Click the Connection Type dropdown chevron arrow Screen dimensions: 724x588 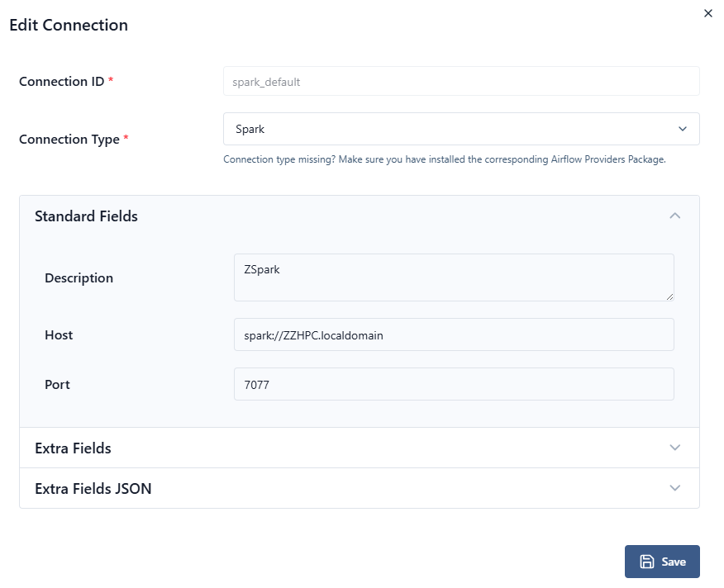tap(683, 129)
